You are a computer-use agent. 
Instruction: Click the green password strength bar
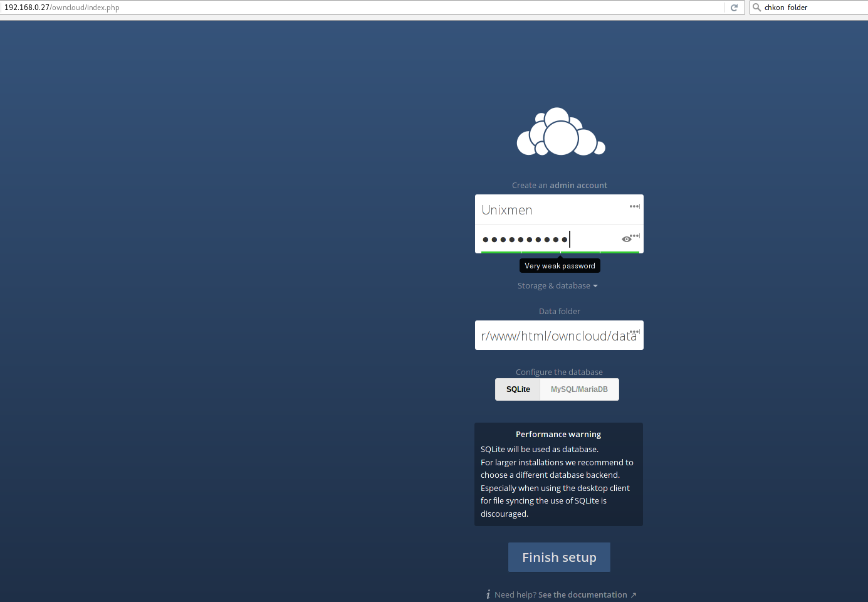pos(560,252)
